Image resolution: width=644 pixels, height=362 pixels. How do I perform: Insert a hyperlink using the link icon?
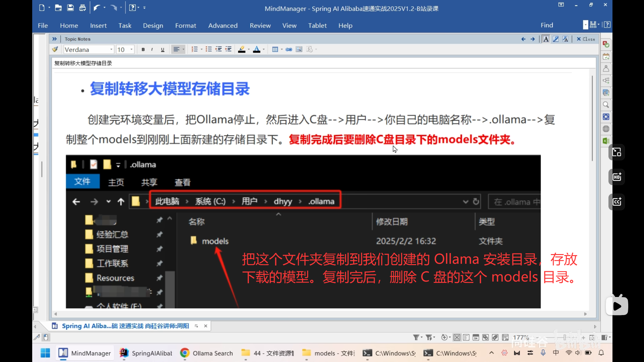click(x=289, y=49)
